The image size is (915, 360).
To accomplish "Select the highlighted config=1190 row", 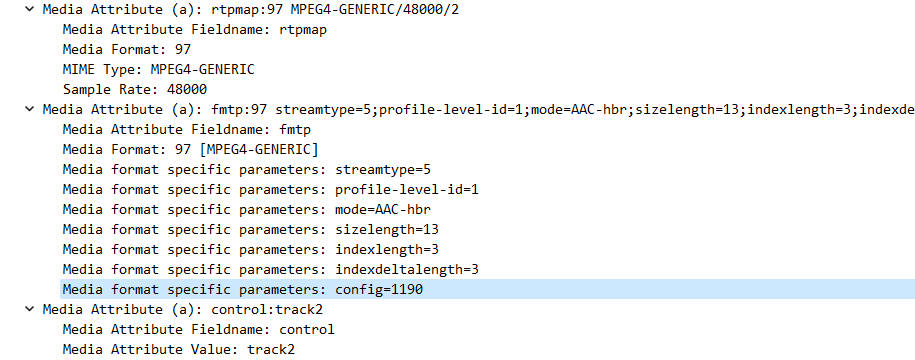I will pyautogui.click(x=487, y=289).
